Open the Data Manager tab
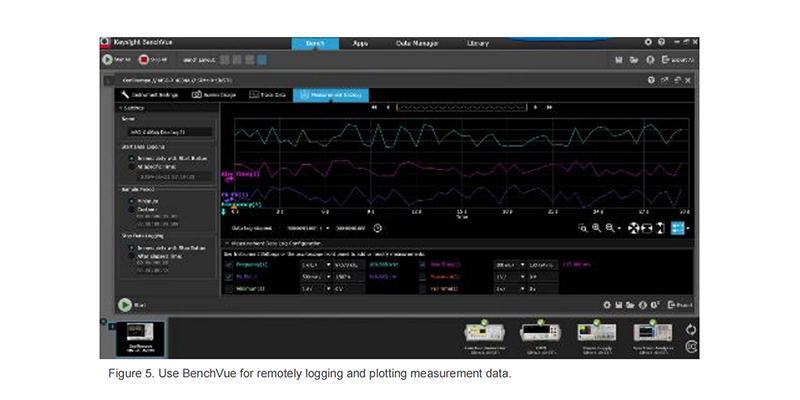The width and height of the screenshot is (800, 400). point(417,43)
